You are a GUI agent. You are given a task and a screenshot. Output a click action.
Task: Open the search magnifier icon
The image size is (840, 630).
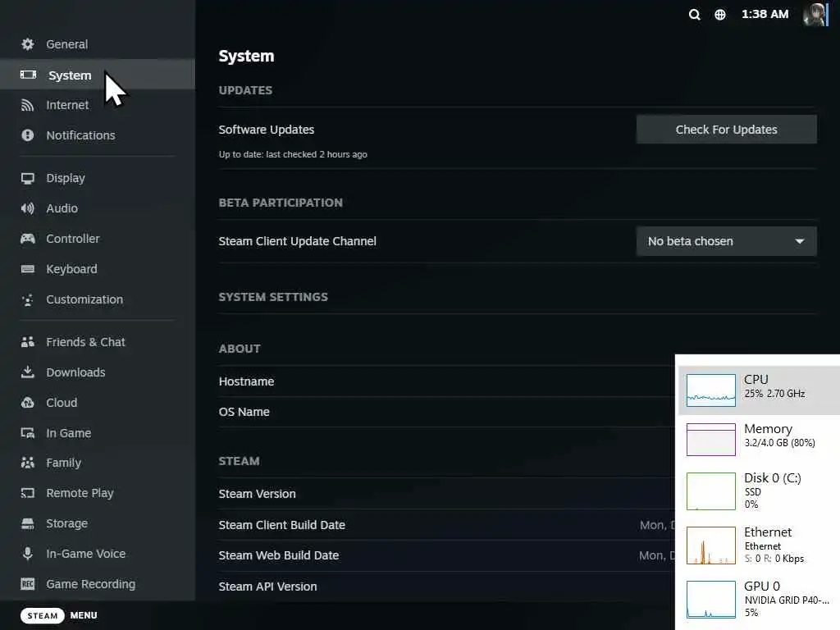pos(694,15)
